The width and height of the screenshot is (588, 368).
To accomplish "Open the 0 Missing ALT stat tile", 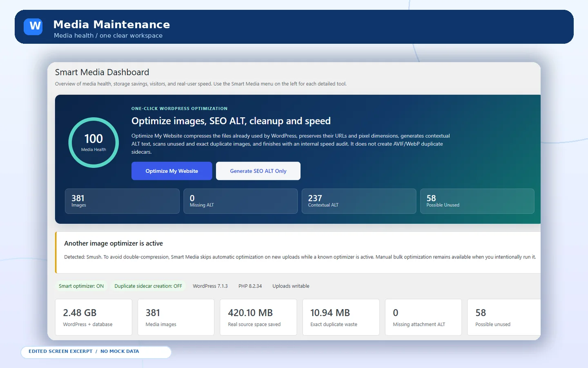I will [241, 201].
